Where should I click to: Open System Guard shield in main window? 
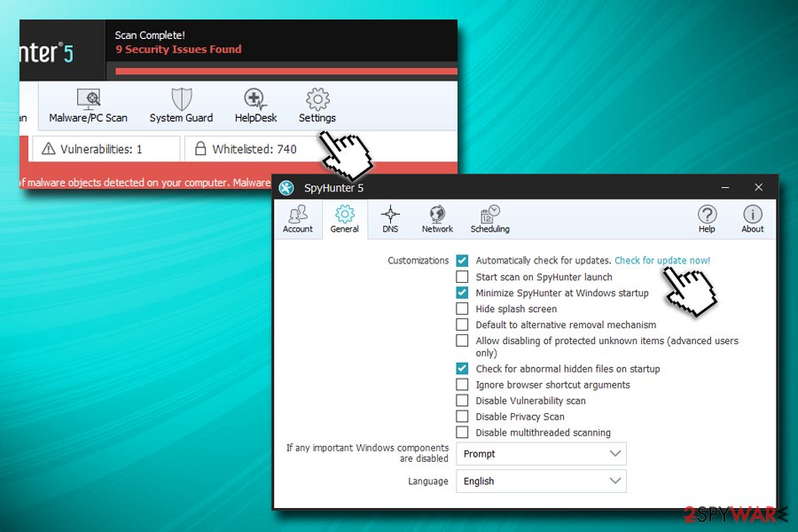tap(181, 106)
